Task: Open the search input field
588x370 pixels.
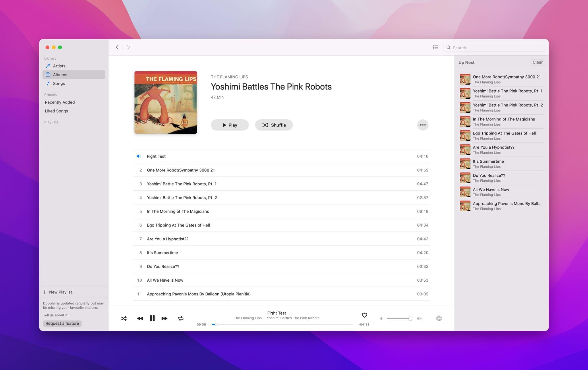Action: coord(495,47)
